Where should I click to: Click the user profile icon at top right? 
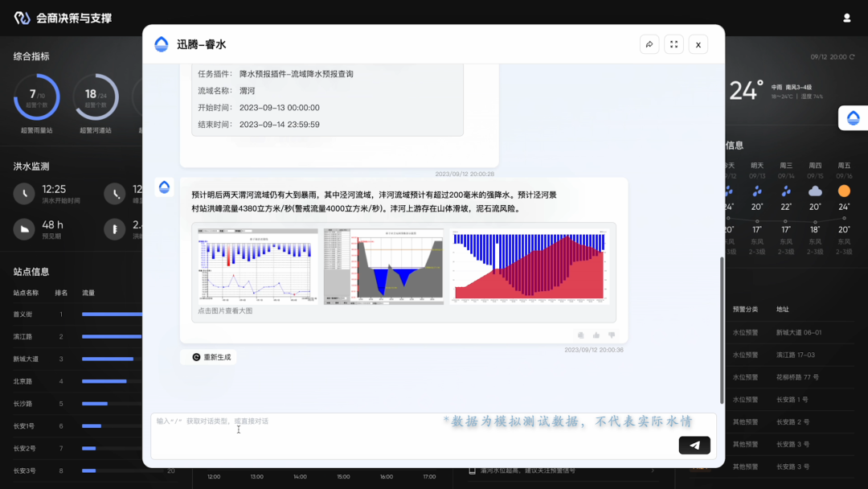[846, 18]
